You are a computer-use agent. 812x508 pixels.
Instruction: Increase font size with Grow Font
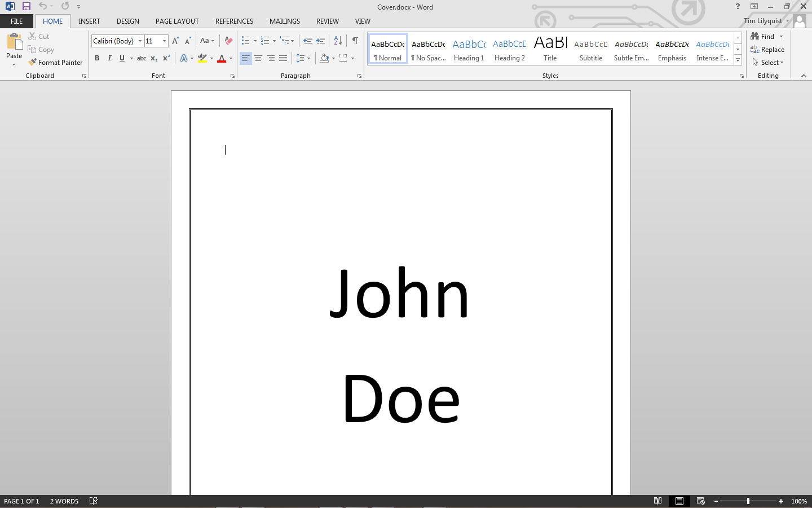pyautogui.click(x=175, y=41)
